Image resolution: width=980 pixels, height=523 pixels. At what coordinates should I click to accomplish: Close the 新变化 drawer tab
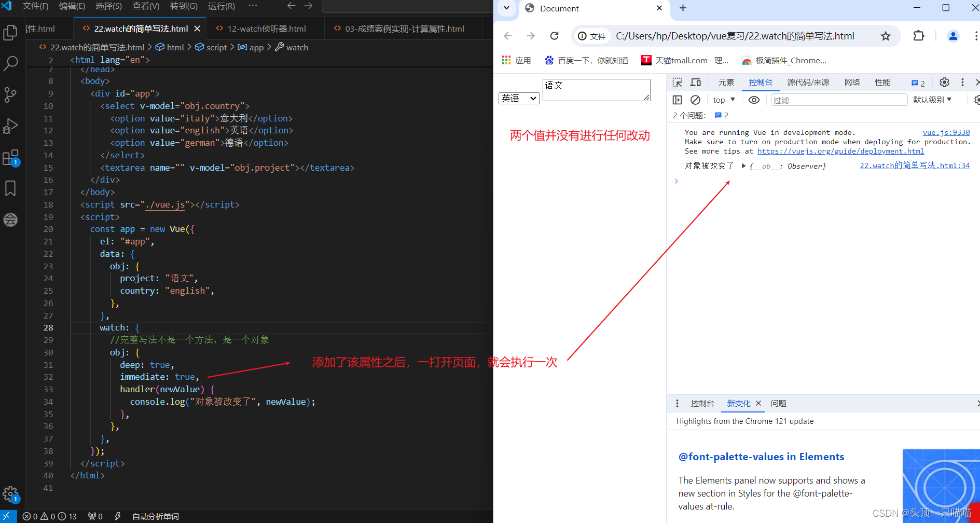[x=758, y=403]
